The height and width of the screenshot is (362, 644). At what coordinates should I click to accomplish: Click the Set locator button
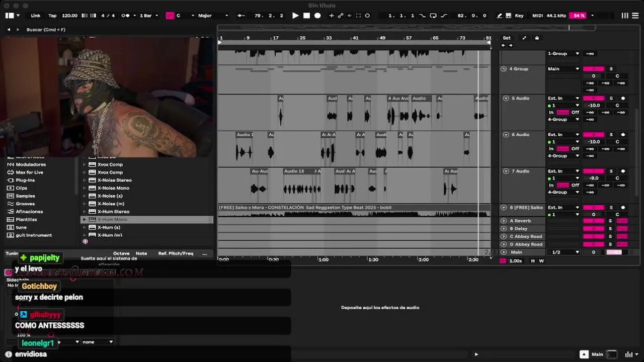[x=507, y=38]
